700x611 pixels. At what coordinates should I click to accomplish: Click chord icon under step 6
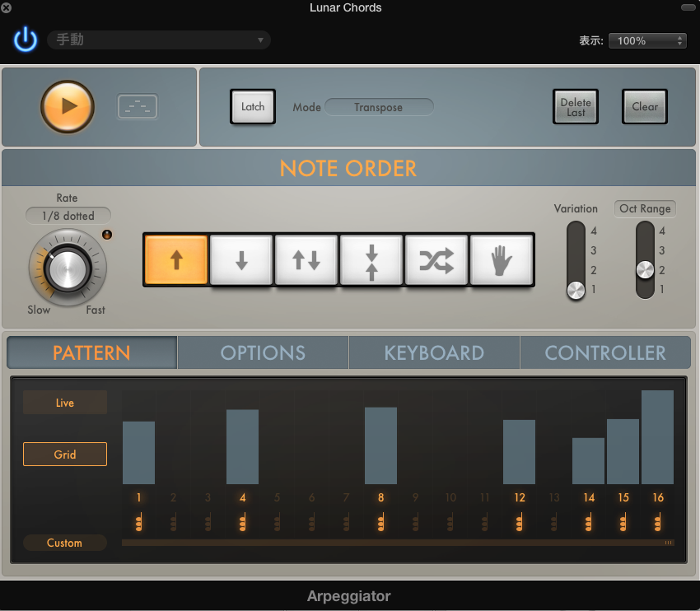[311, 522]
